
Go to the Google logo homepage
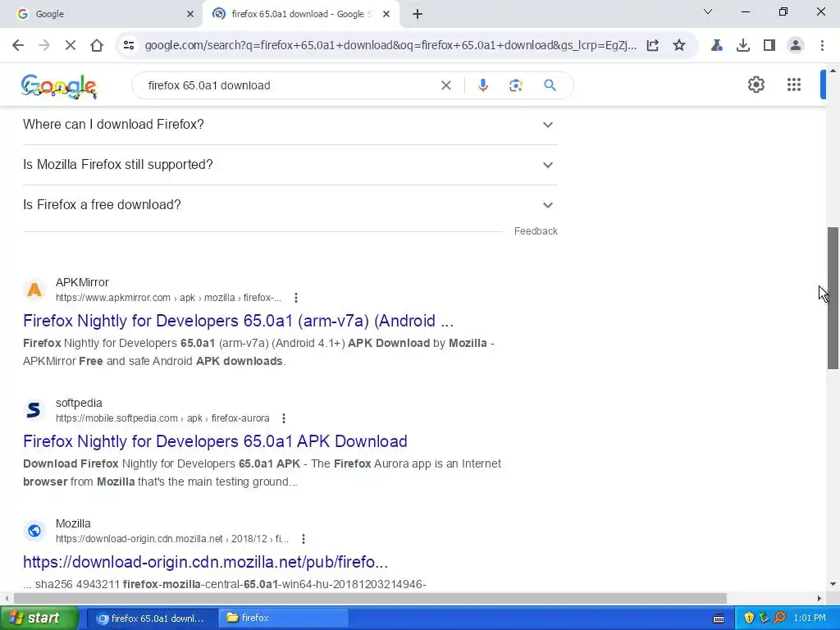pyautogui.click(x=59, y=85)
